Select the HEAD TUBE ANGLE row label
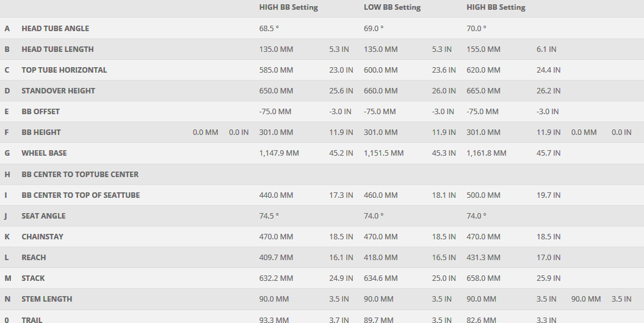Screen dimensions: 644x323 pyautogui.click(x=55, y=29)
